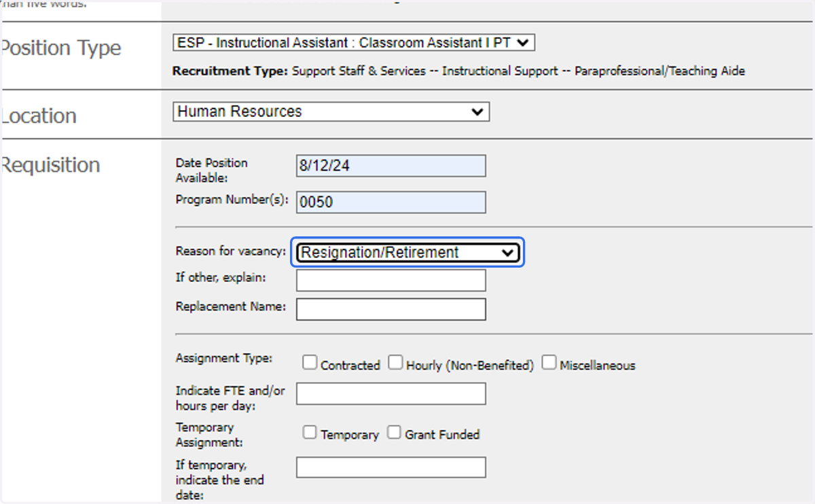
Task: Click the FTE and/or hours per day field
Action: [x=391, y=394]
